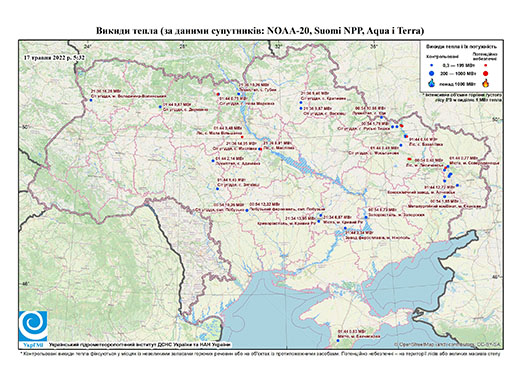Viewport: 520px width, 368px height.
Task: Click blue marker at Volodymyr-Volynskyi
Action: 91,100
